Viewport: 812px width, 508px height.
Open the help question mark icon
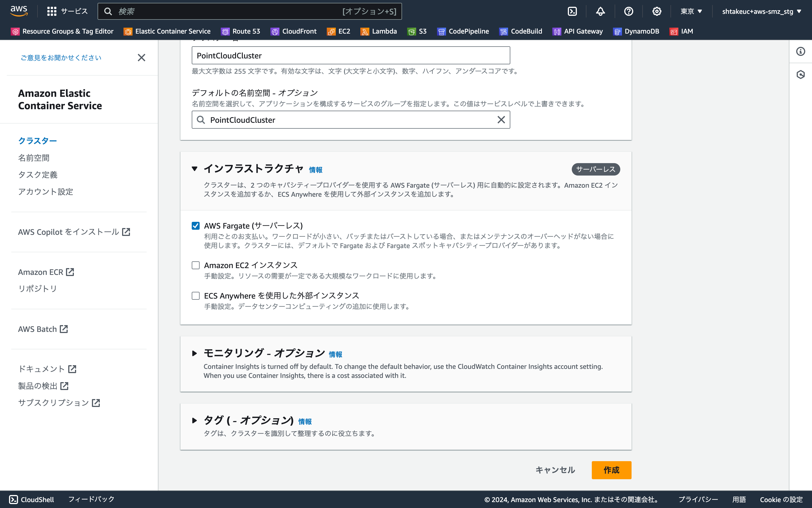(628, 11)
